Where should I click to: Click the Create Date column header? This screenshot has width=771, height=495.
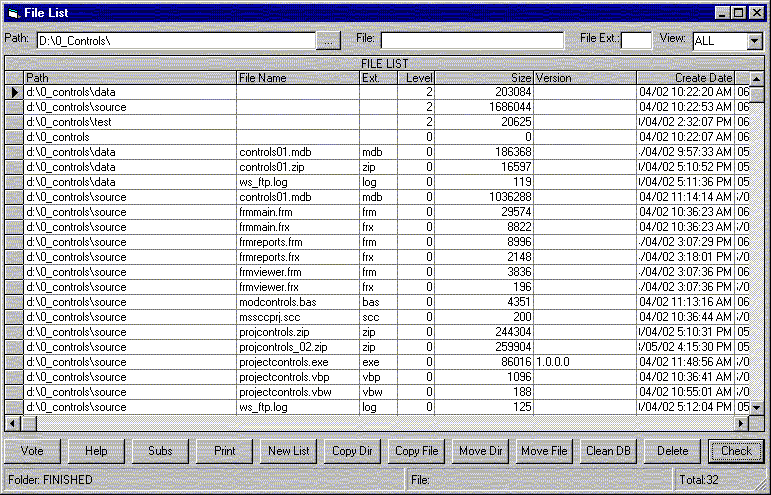pyautogui.click(x=684, y=77)
